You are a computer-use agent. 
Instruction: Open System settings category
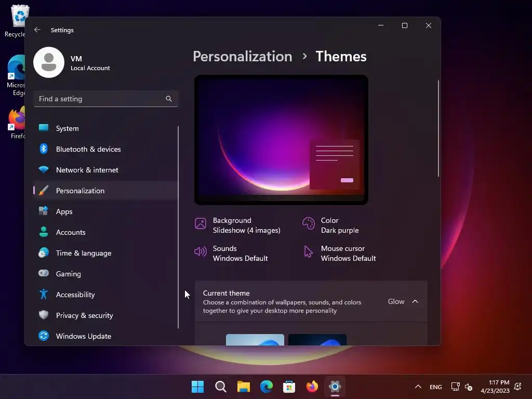pyautogui.click(x=105, y=128)
